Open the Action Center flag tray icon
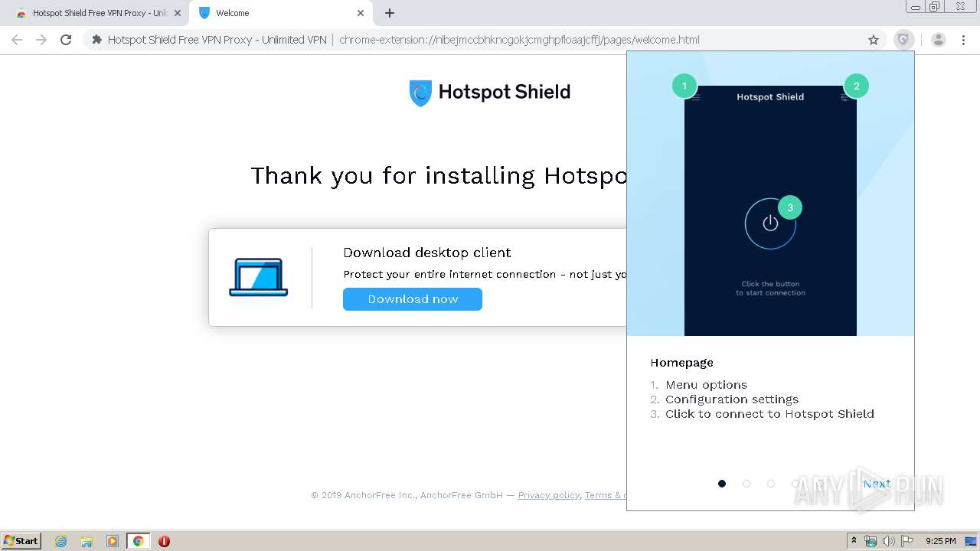This screenshot has width=980, height=551. (907, 541)
